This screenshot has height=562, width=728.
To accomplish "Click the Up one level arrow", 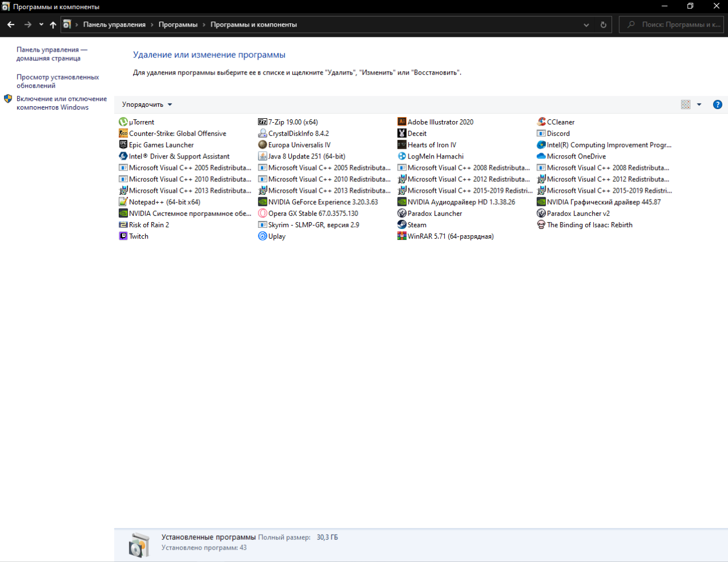I will (x=53, y=25).
